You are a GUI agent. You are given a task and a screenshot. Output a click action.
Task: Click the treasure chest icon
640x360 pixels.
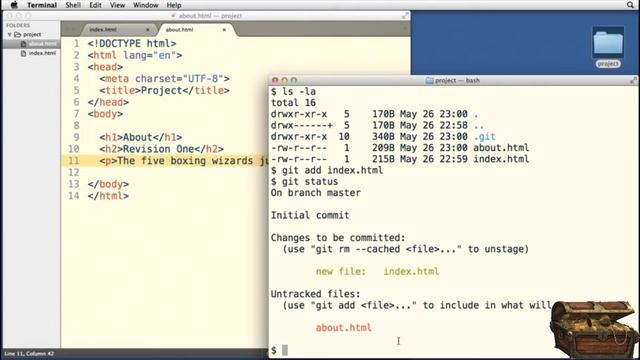pos(593,329)
